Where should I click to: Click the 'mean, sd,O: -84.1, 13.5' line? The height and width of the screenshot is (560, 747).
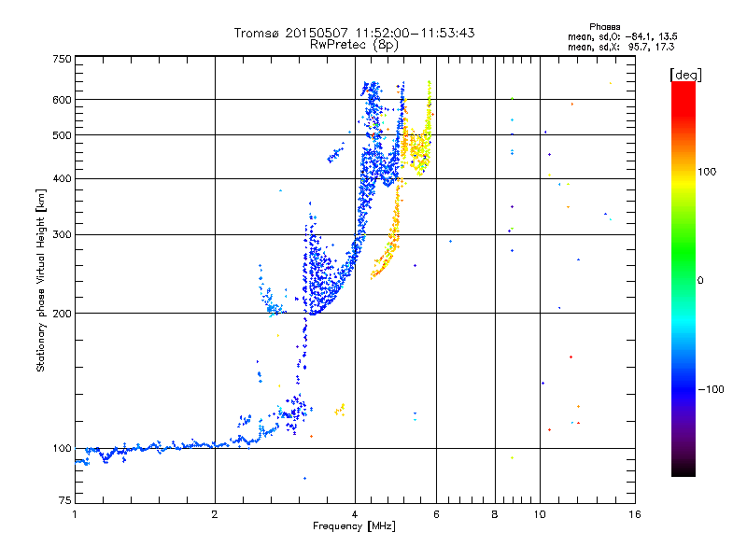(622, 36)
